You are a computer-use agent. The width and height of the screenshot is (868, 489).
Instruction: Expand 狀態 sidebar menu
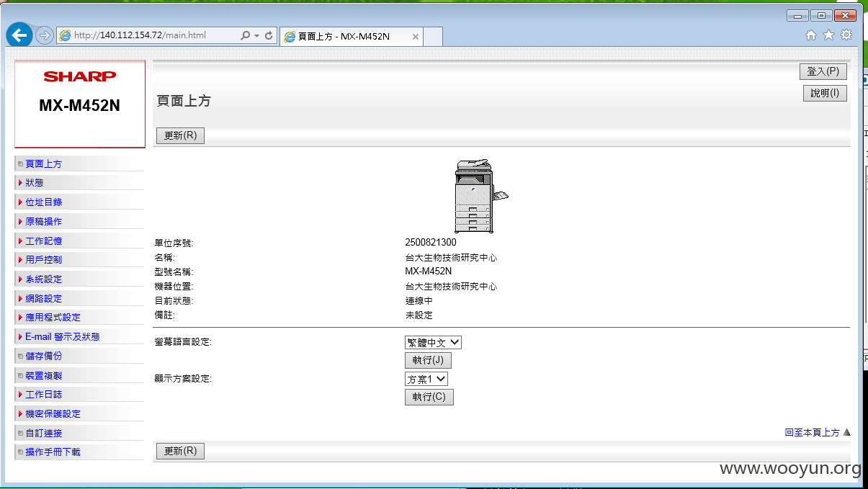pos(35,183)
